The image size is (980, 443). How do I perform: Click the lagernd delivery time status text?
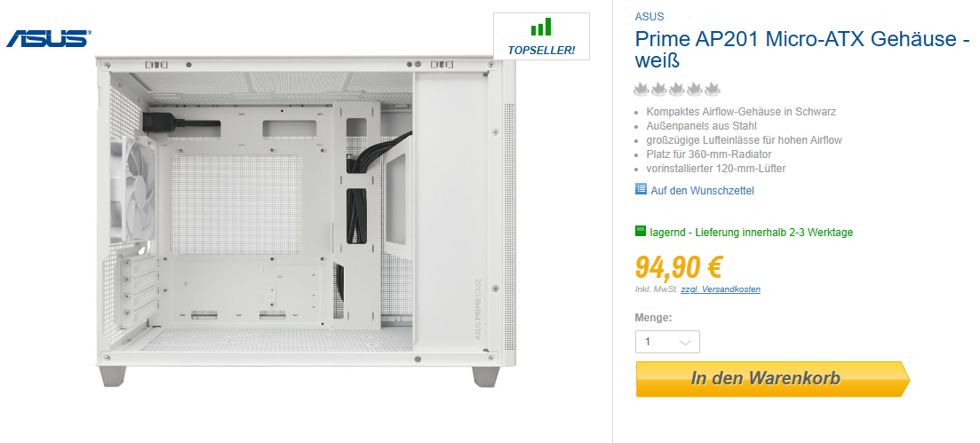tap(752, 233)
